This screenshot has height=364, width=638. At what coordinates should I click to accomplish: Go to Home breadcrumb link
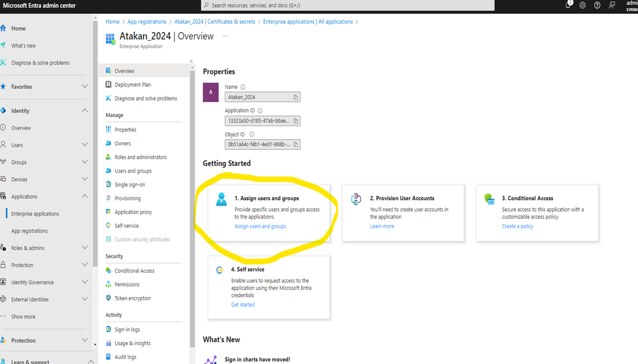point(113,22)
